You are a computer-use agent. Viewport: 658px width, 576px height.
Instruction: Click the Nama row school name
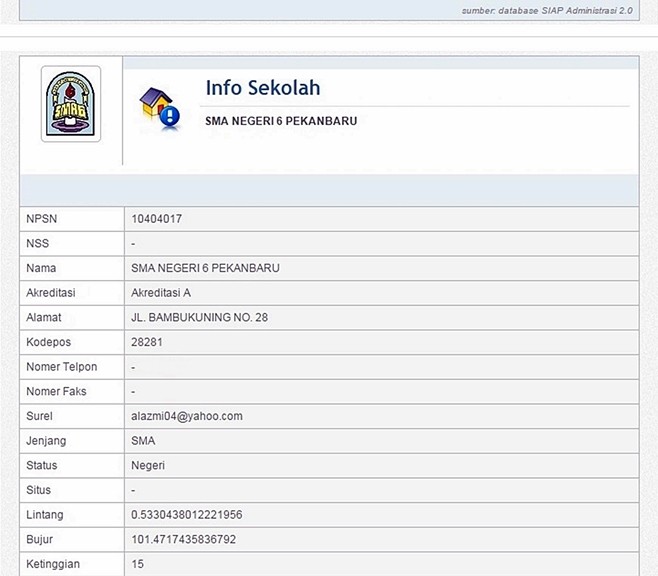pyautogui.click(x=205, y=268)
